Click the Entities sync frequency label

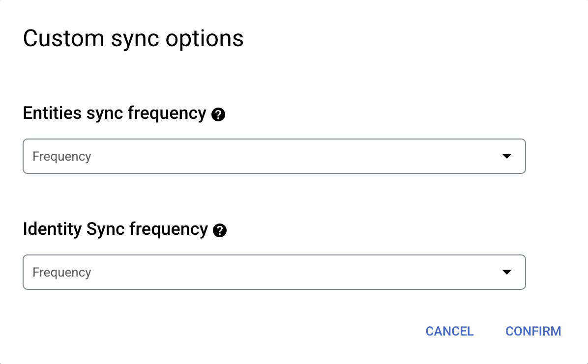[x=114, y=113]
